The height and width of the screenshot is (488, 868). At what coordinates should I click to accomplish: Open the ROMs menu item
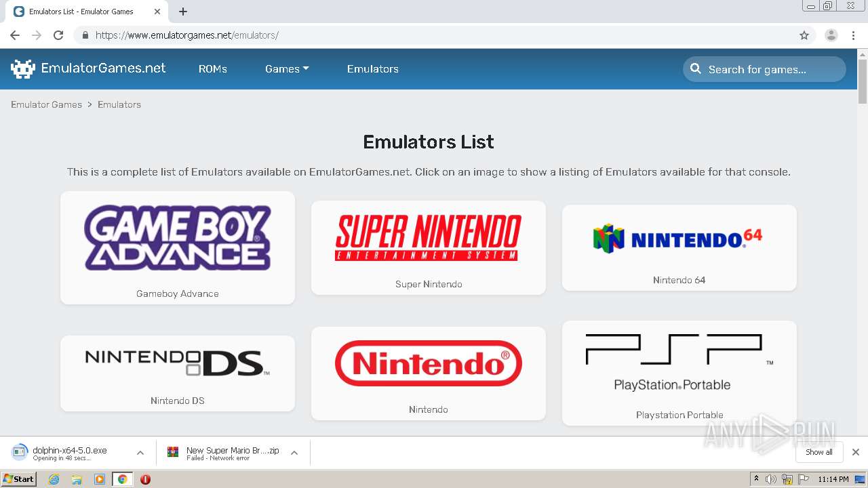[x=213, y=68]
